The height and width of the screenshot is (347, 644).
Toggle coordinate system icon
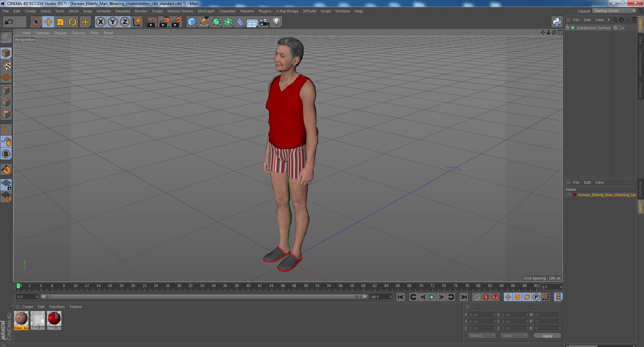[x=137, y=22]
